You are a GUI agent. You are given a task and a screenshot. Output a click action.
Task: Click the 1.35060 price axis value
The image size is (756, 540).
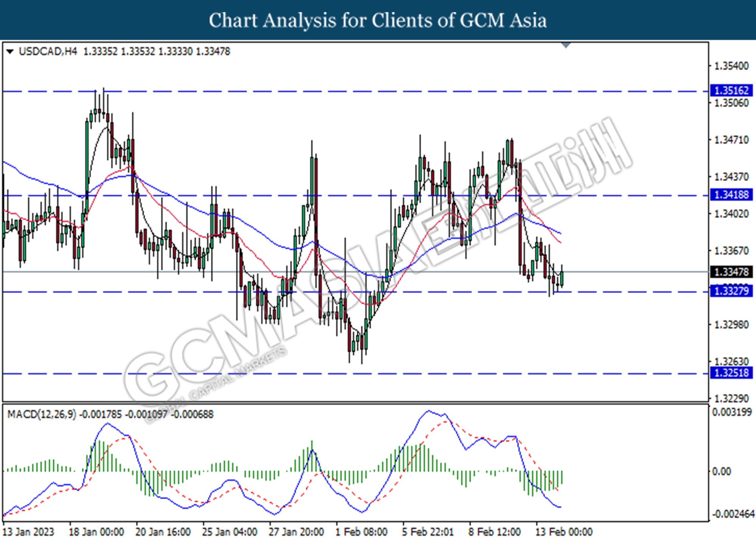(731, 103)
